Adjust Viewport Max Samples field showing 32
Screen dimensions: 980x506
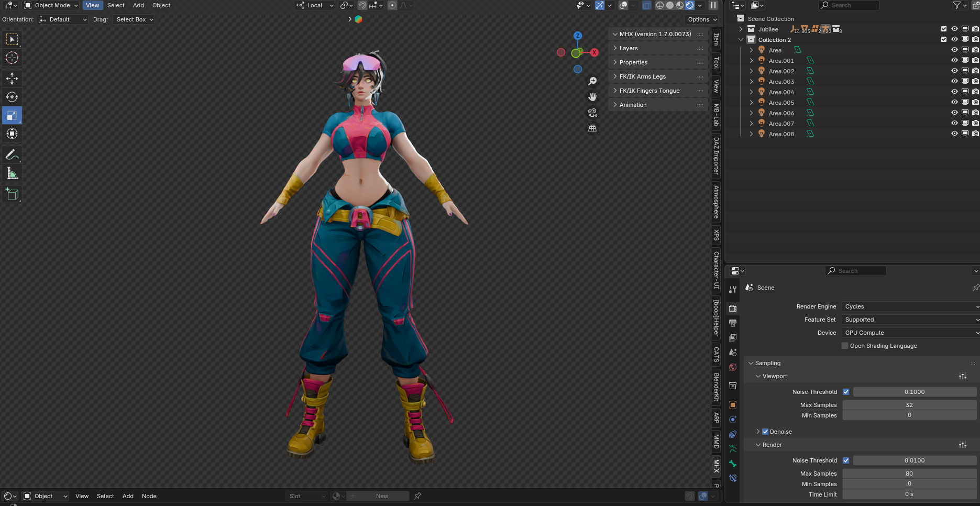coord(909,405)
